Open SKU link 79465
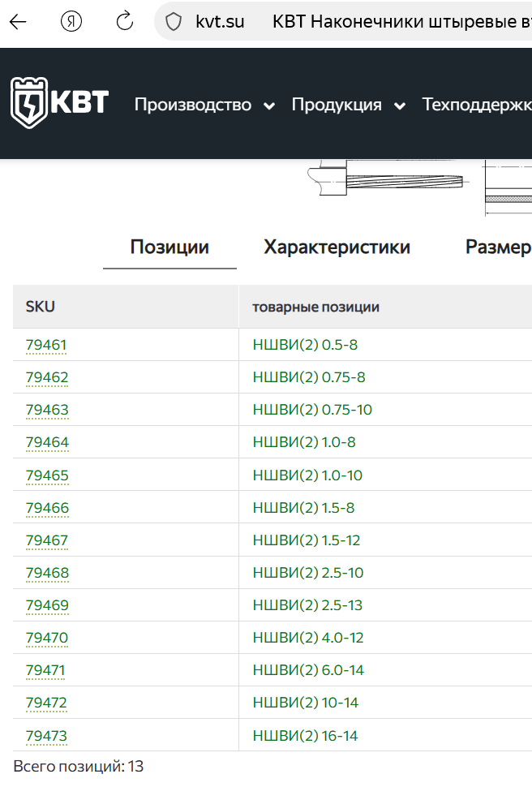The image size is (532, 800). pyautogui.click(x=47, y=475)
